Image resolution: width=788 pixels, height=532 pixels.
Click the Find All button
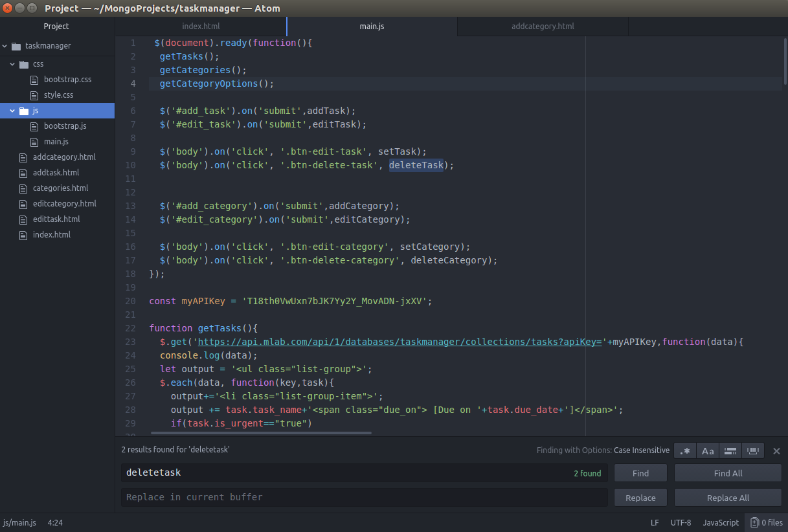pyautogui.click(x=727, y=472)
